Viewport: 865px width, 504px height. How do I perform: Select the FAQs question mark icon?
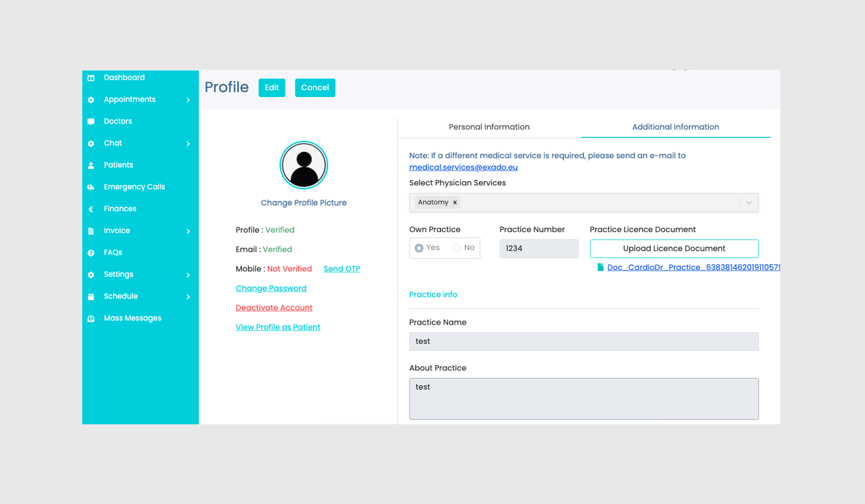click(91, 253)
